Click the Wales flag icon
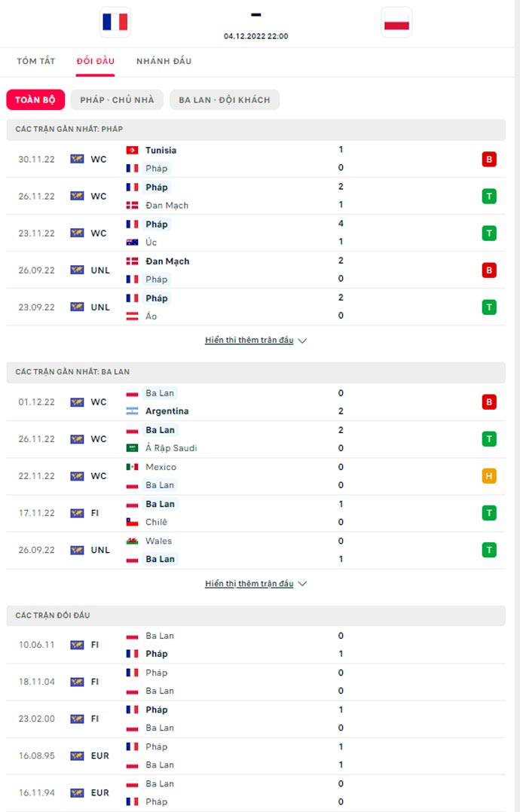Screen dimensions: 520x812 coord(132,541)
